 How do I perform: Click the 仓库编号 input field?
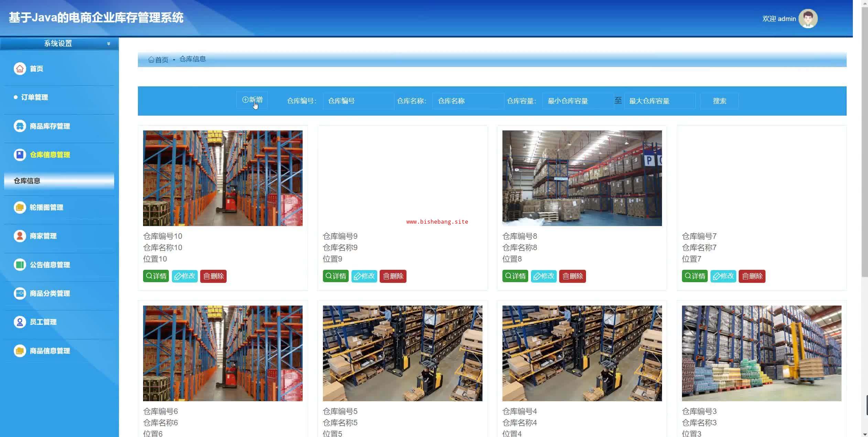[x=358, y=101]
